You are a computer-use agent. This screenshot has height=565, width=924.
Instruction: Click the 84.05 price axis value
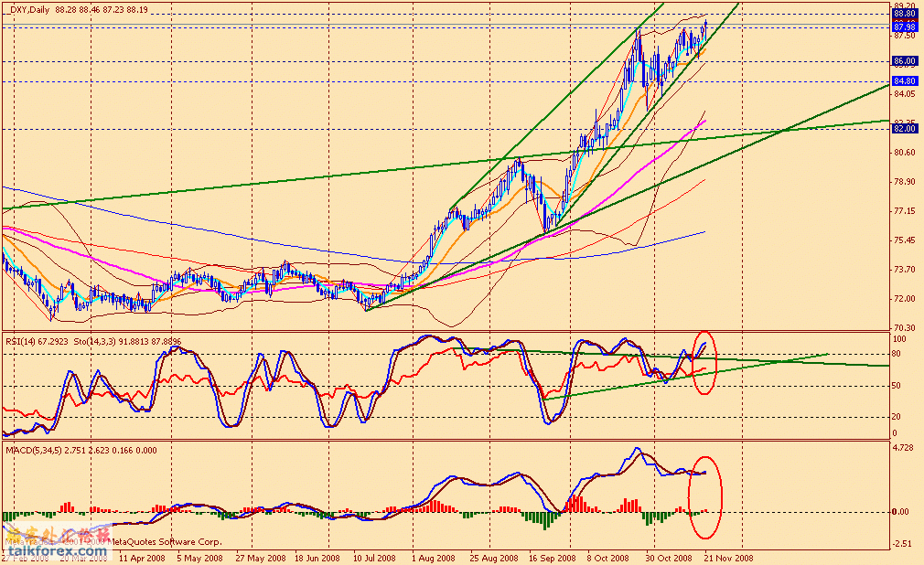(905, 93)
